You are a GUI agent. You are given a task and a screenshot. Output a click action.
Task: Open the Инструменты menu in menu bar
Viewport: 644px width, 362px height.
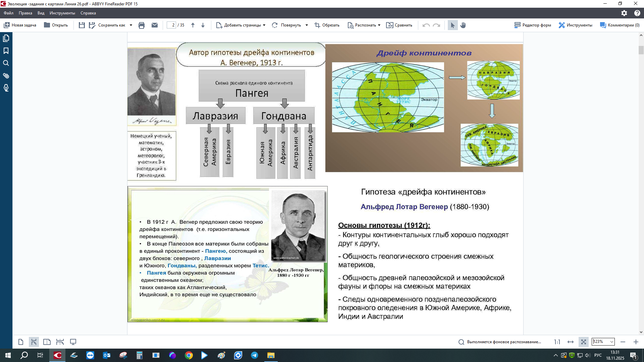(x=62, y=13)
